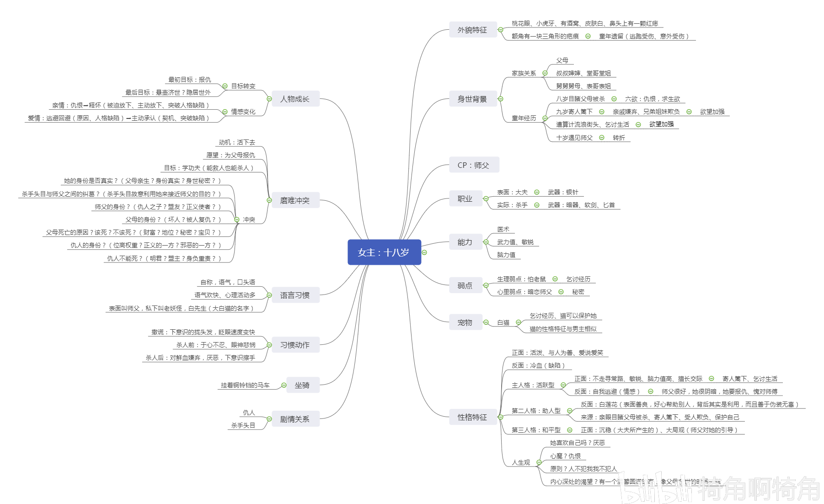Select the CP：师父 node
The width and height of the screenshot is (824, 504).
474,165
